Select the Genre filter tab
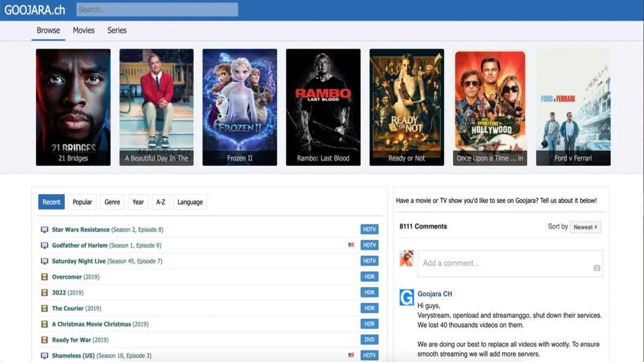Screen dimensions: 644x362 click(x=112, y=202)
